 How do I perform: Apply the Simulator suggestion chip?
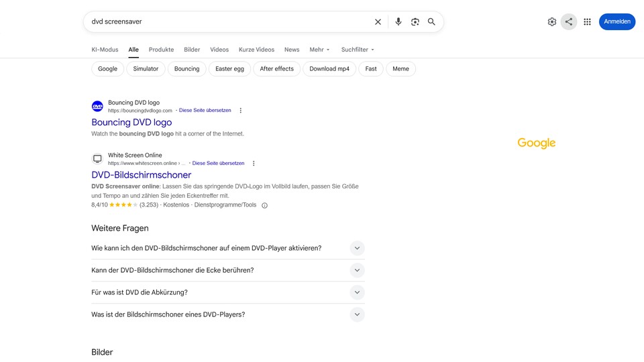click(146, 69)
